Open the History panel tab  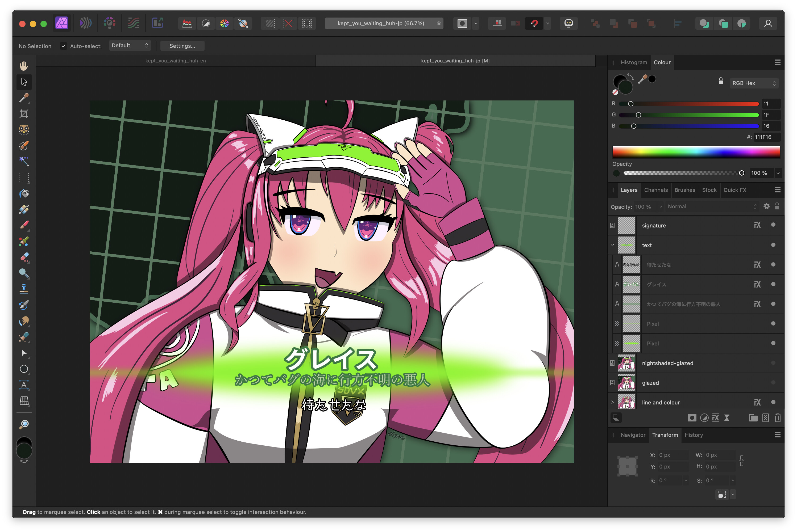694,435
